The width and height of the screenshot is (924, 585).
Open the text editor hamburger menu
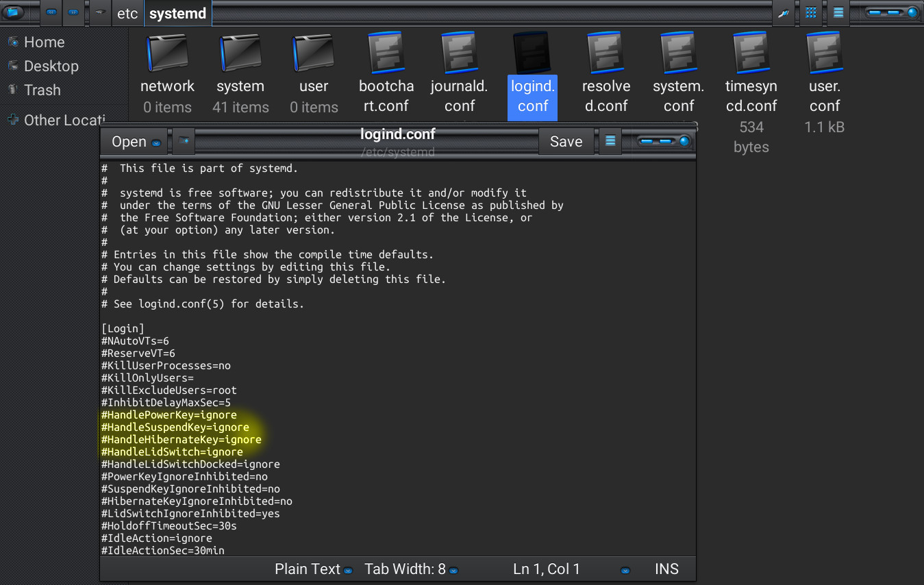pos(610,141)
